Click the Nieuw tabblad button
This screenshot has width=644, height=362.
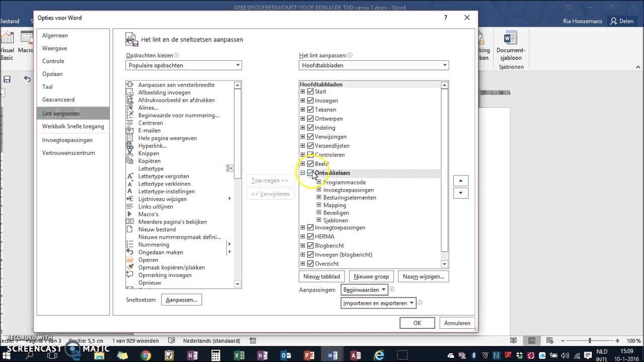[x=321, y=277]
